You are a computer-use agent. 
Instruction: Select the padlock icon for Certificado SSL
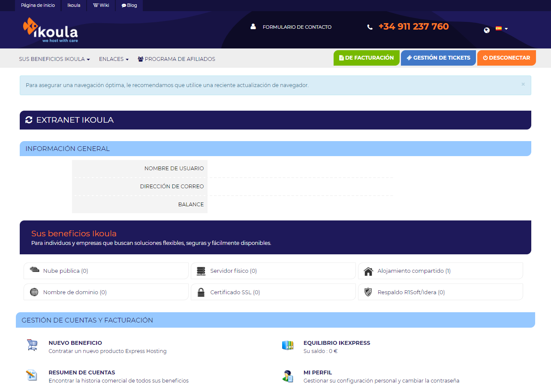tap(201, 292)
